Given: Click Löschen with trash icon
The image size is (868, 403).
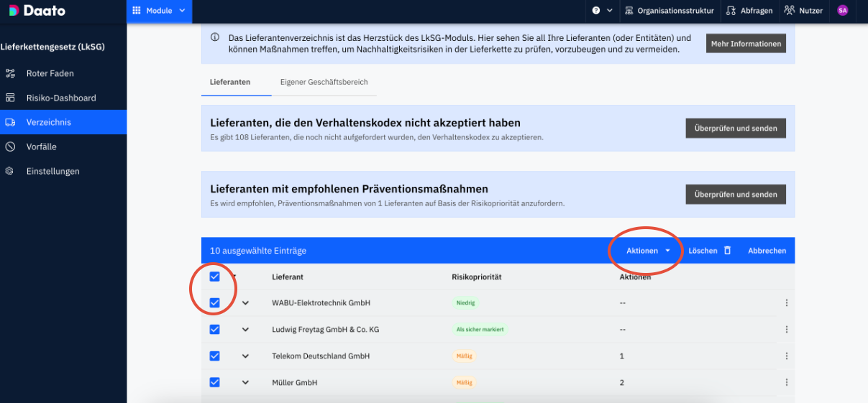Looking at the screenshot, I should click(x=710, y=251).
